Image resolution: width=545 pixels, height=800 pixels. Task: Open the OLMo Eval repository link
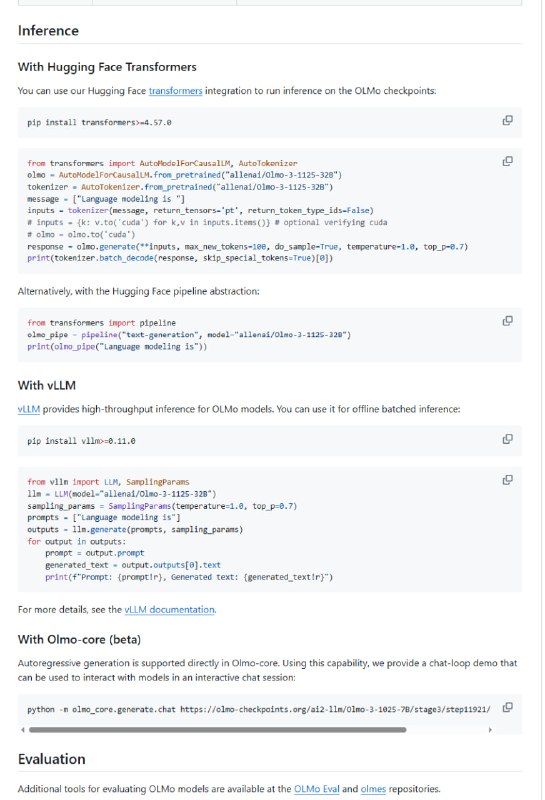pyautogui.click(x=316, y=789)
